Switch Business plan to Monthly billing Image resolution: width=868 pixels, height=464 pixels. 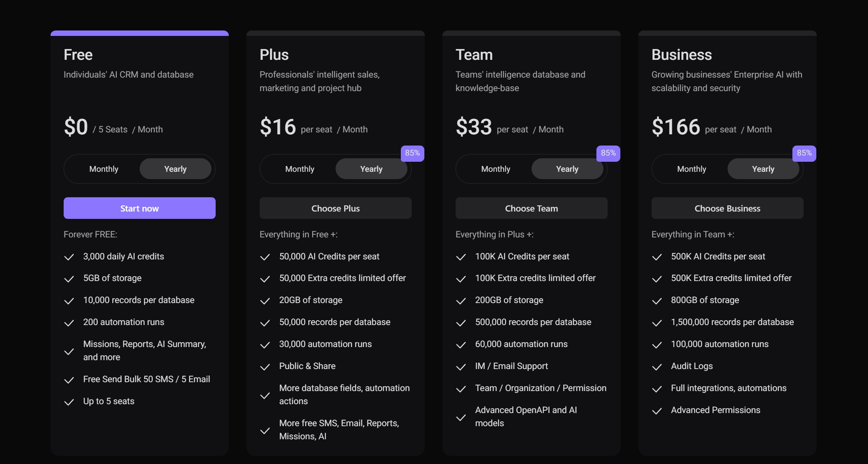(692, 169)
